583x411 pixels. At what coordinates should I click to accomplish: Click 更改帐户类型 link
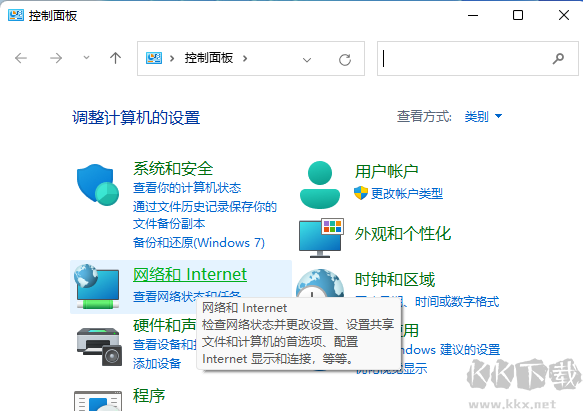[407, 193]
